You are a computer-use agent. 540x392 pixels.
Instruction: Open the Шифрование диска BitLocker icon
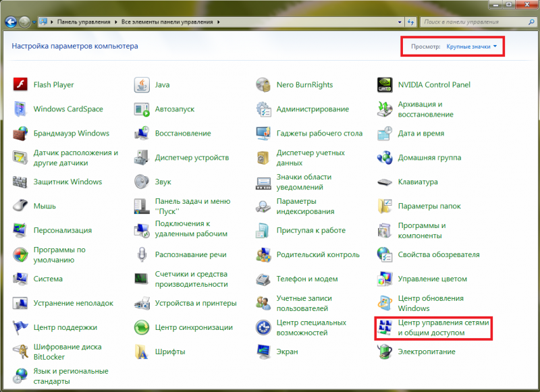click(20, 352)
